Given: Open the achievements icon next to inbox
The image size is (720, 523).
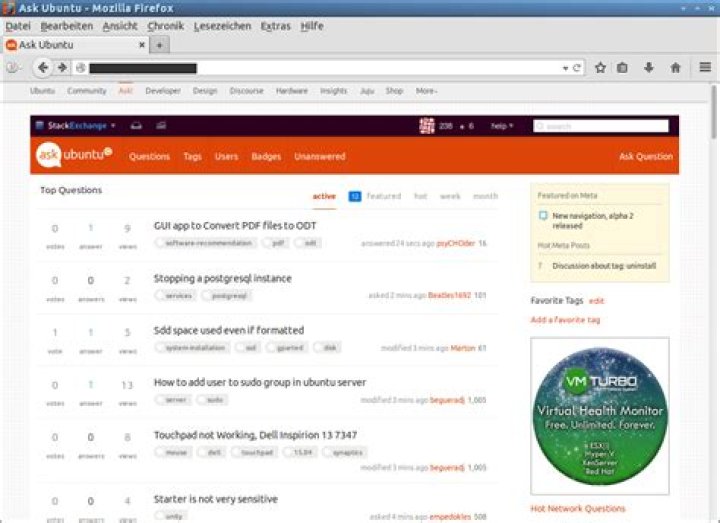Looking at the screenshot, I should 161,125.
